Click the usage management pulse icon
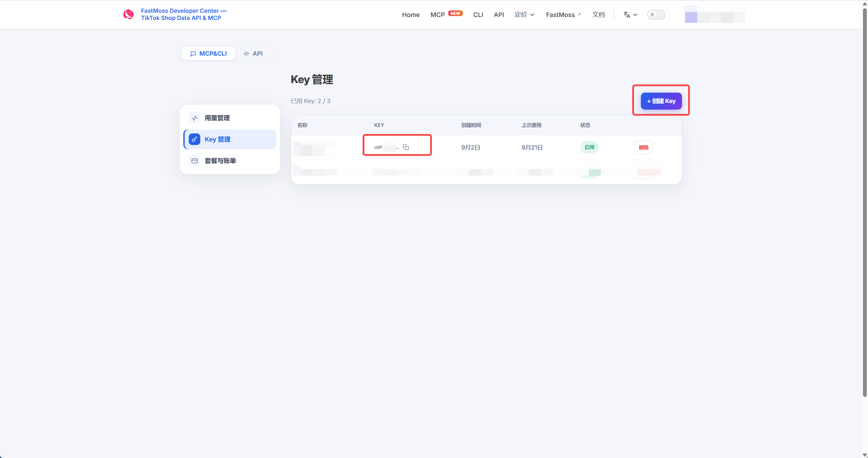The image size is (868, 458). click(194, 118)
